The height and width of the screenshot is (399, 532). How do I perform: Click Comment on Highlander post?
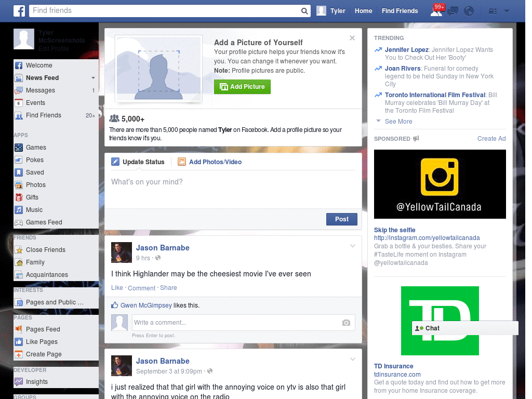point(141,288)
